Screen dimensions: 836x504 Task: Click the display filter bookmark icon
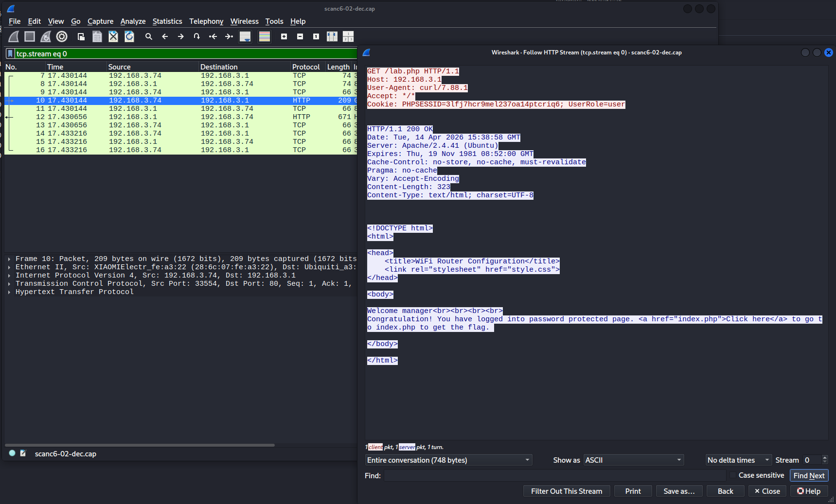pos(10,54)
